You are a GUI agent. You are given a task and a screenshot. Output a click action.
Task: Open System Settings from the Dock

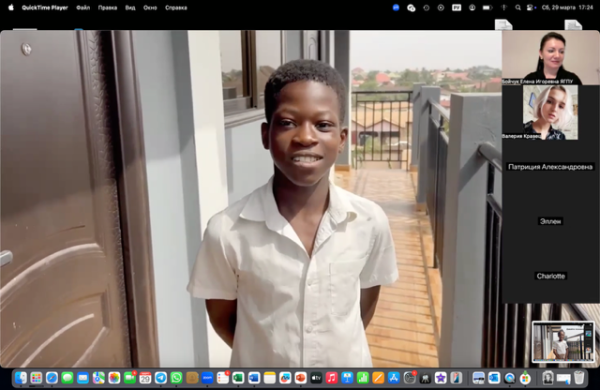(x=409, y=378)
